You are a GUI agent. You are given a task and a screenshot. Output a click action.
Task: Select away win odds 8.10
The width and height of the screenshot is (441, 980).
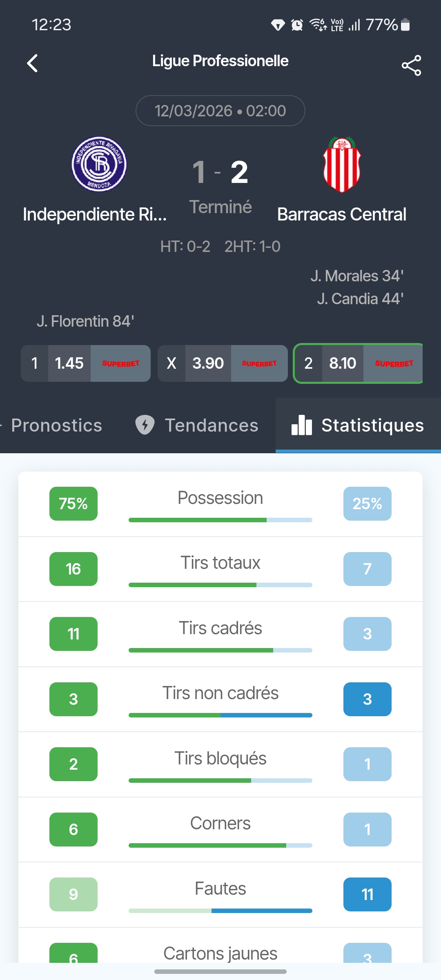click(358, 363)
